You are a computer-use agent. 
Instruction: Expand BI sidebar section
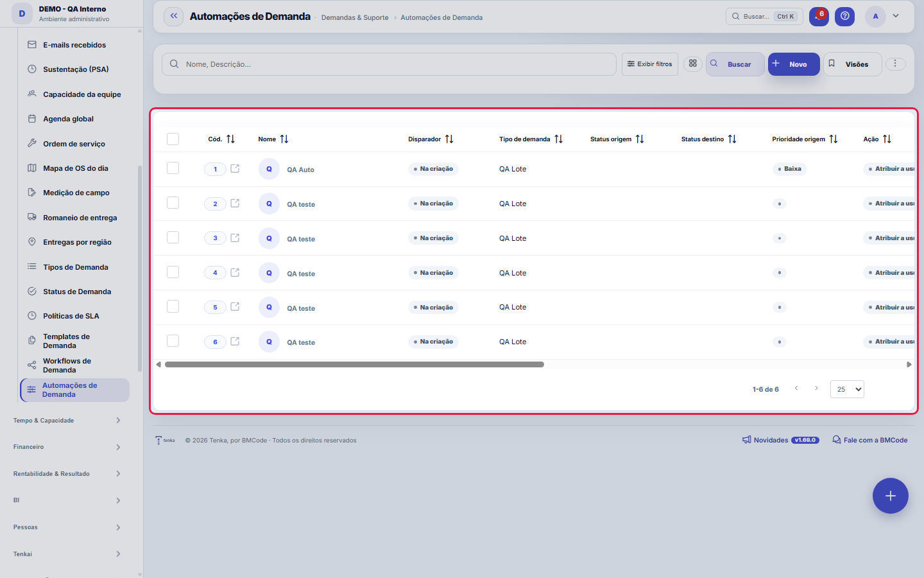tap(67, 500)
